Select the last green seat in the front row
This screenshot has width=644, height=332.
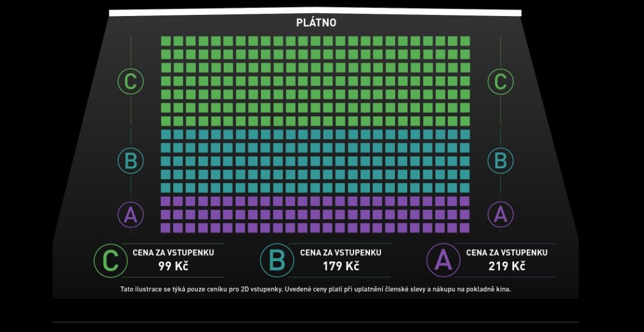[465, 41]
